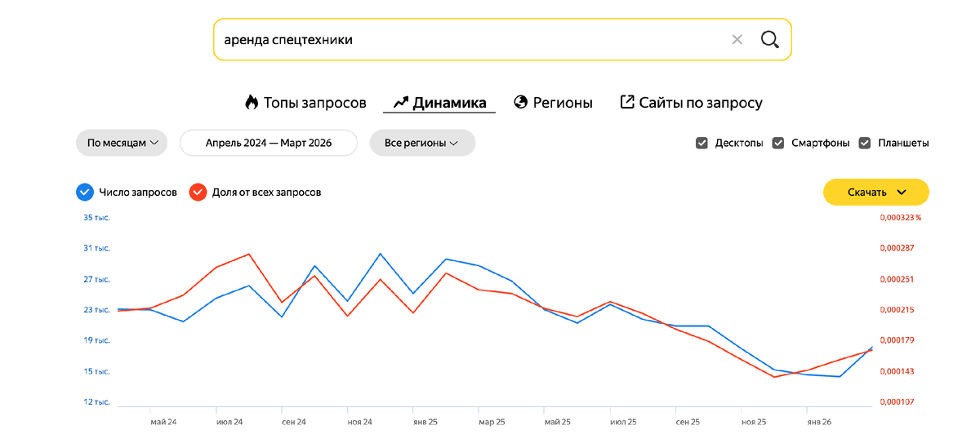Click the 0,000251 axis label

896,279
